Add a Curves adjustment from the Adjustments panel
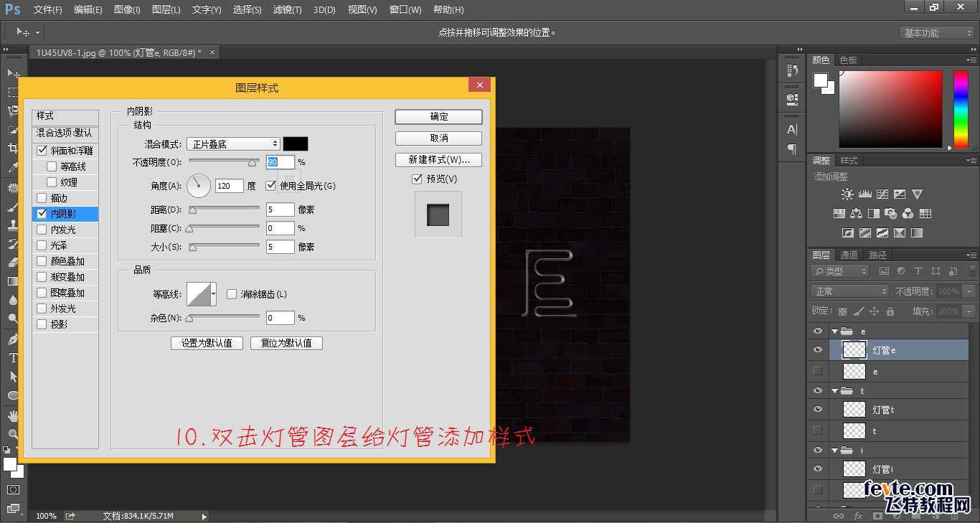The image size is (980, 523). click(x=882, y=194)
